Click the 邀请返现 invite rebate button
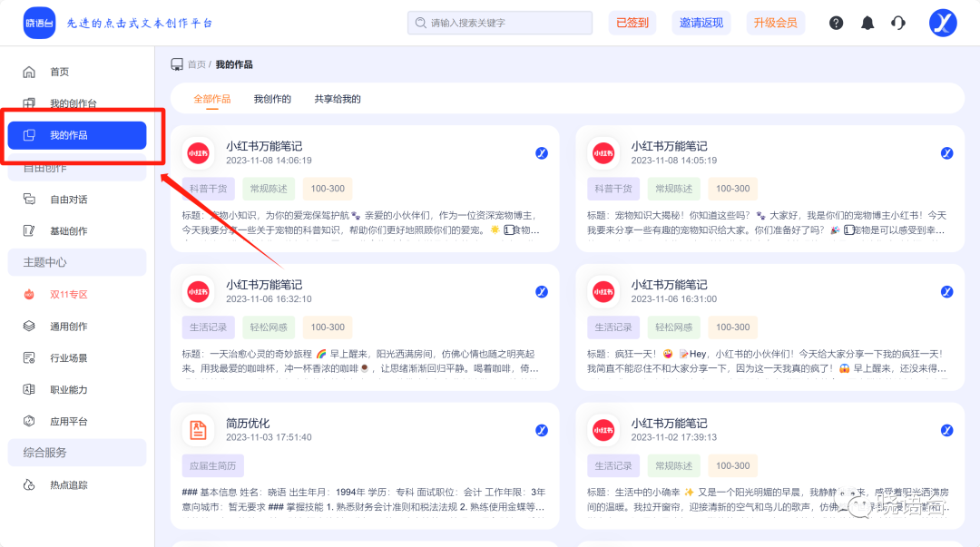This screenshot has height=547, width=980. tap(701, 23)
